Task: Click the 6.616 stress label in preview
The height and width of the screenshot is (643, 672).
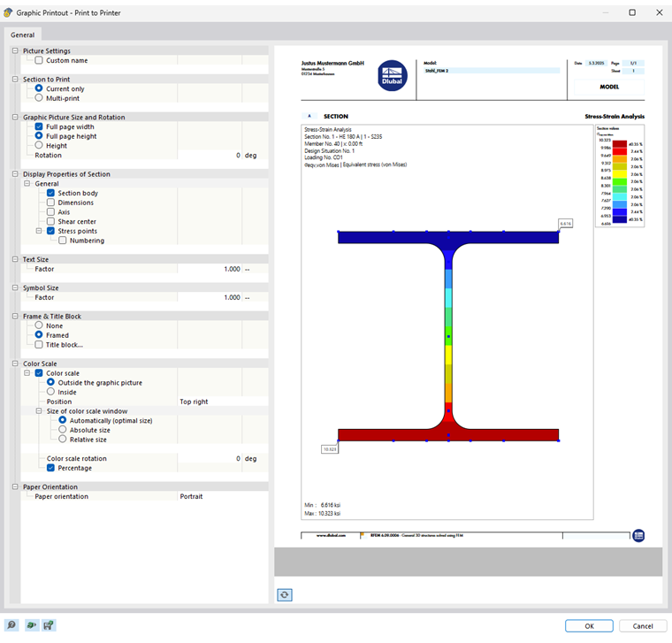Action: [x=565, y=224]
